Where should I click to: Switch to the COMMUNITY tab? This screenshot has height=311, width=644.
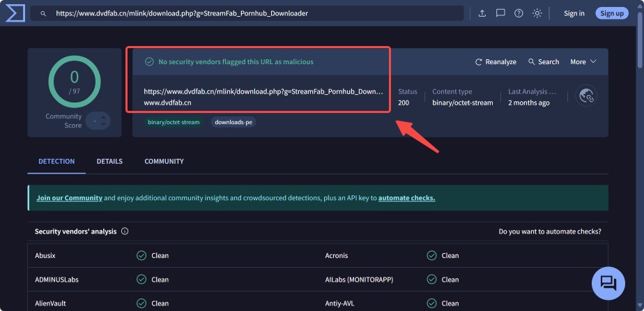(164, 162)
